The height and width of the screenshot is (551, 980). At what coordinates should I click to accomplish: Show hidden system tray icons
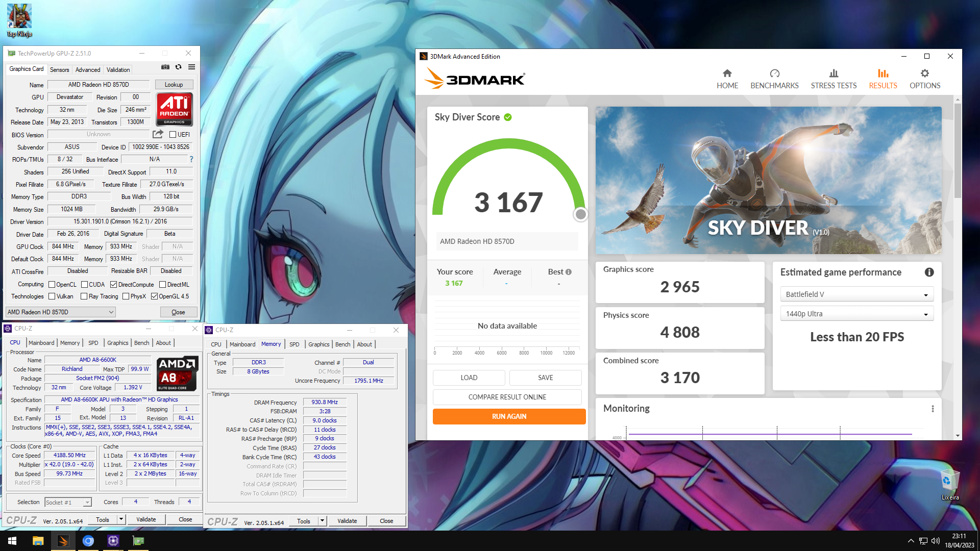pos(911,541)
